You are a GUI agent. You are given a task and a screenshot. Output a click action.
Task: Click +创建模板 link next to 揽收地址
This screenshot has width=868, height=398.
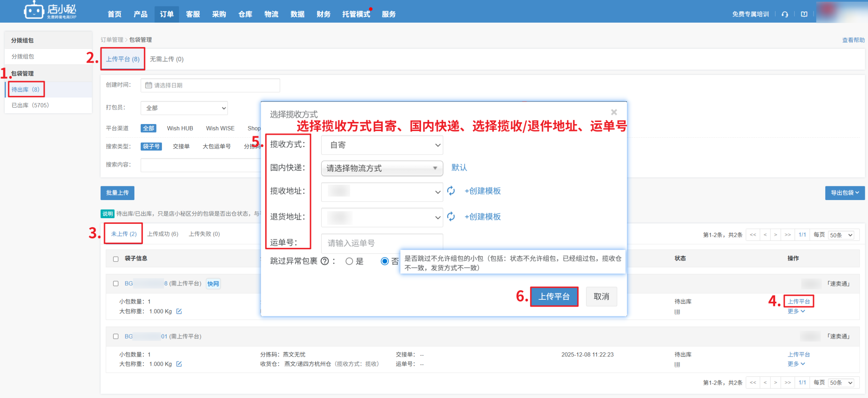tap(482, 191)
